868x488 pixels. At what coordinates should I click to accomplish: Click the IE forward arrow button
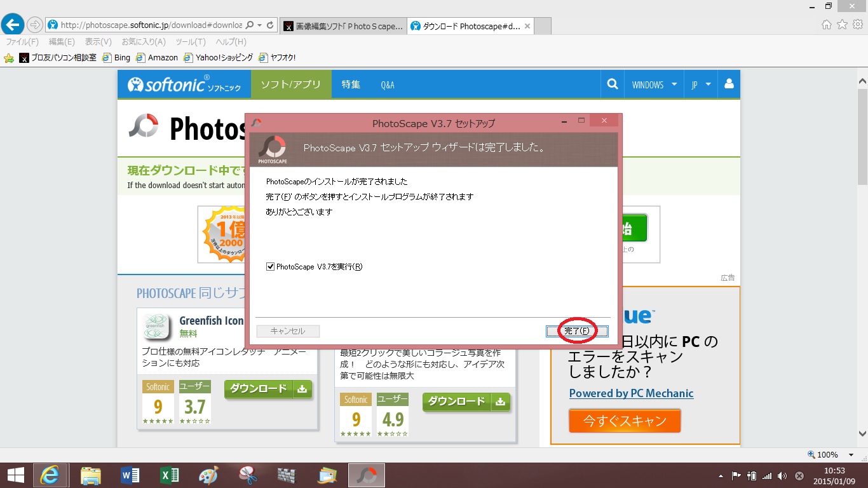click(34, 25)
